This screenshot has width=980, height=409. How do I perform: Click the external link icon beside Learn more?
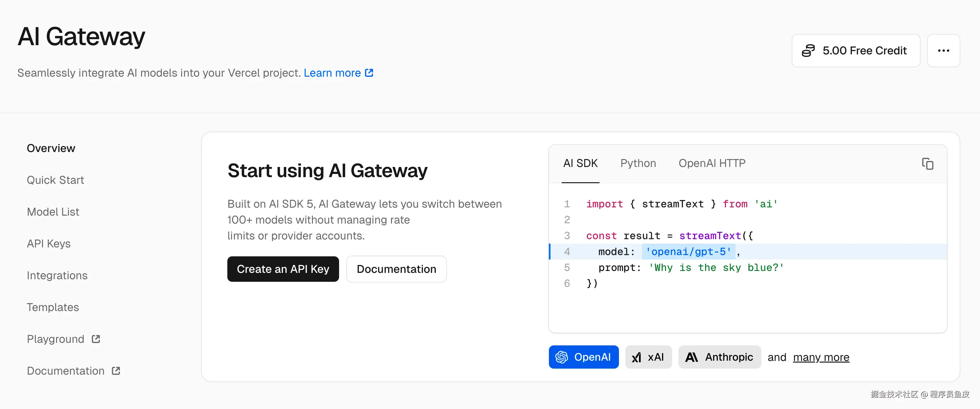click(x=369, y=73)
